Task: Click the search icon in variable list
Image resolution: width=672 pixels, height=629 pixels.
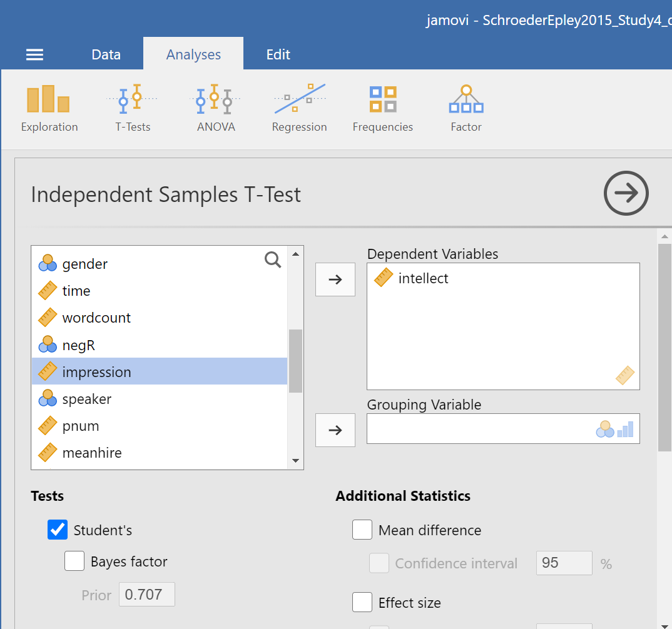Action: (x=273, y=260)
